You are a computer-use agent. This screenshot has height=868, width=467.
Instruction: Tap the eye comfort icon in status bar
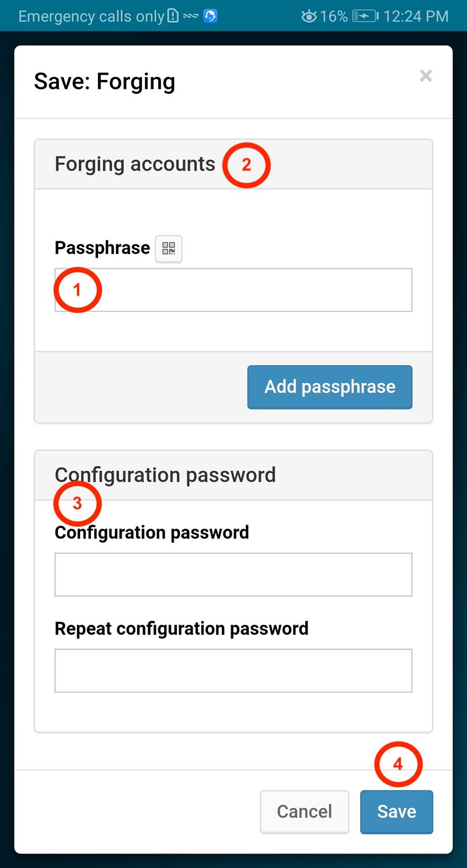pos(309,16)
